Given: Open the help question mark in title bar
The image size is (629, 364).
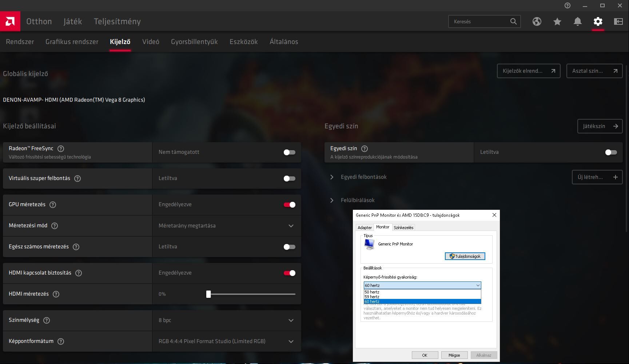Looking at the screenshot, I should 568,5.
